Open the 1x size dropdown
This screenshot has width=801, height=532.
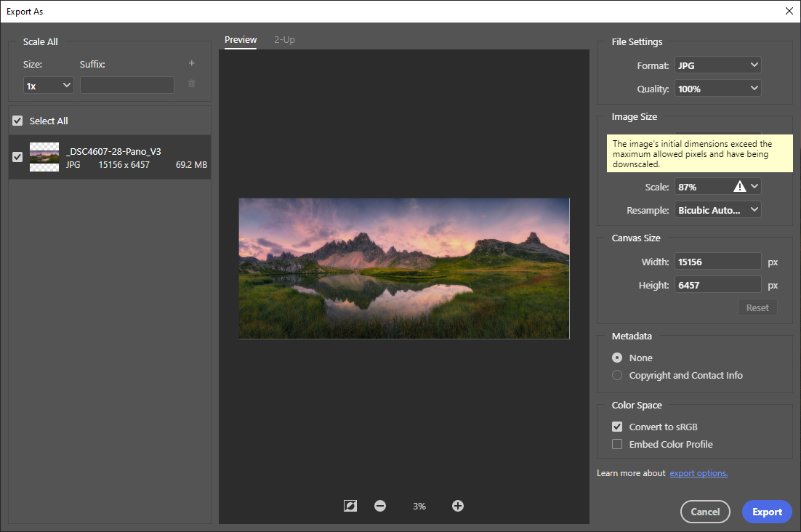[x=48, y=84]
